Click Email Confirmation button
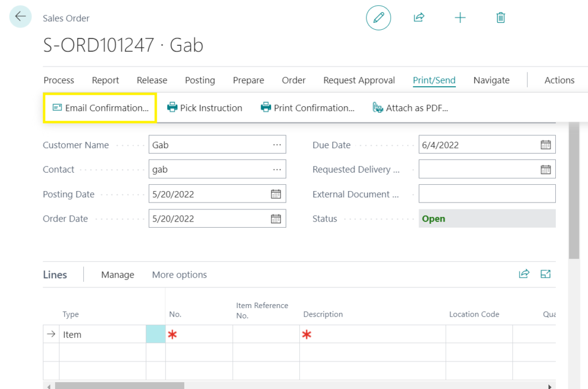 pyautogui.click(x=100, y=108)
